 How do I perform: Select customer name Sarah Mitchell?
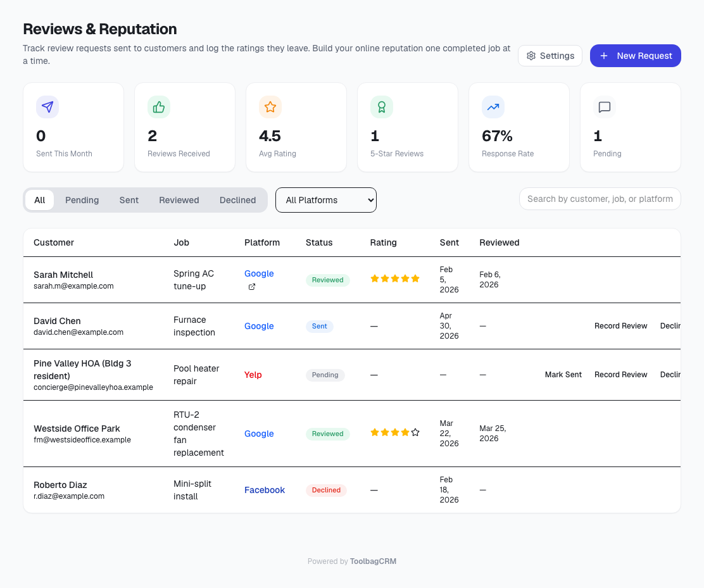(63, 275)
